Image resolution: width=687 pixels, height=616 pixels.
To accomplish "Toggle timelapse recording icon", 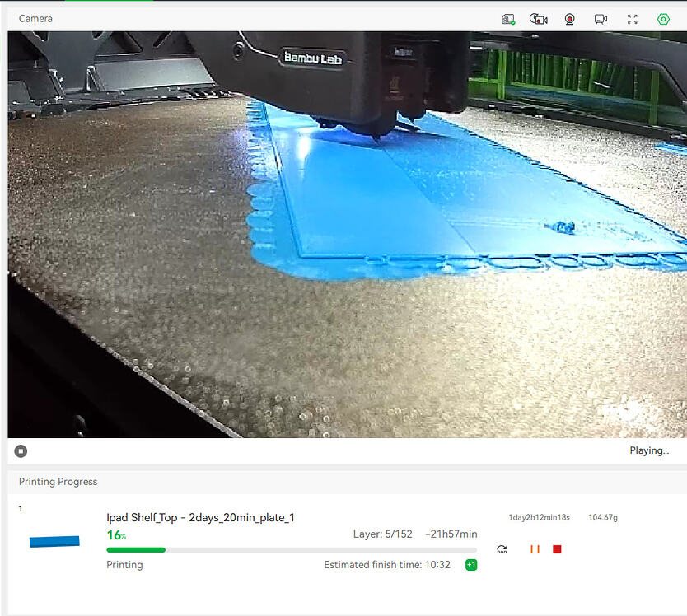I will (539, 19).
